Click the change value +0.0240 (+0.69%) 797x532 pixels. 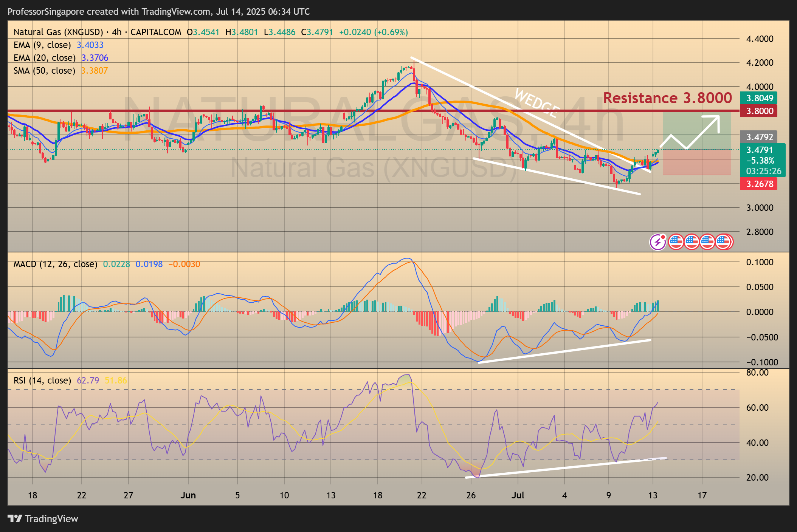tap(374, 32)
